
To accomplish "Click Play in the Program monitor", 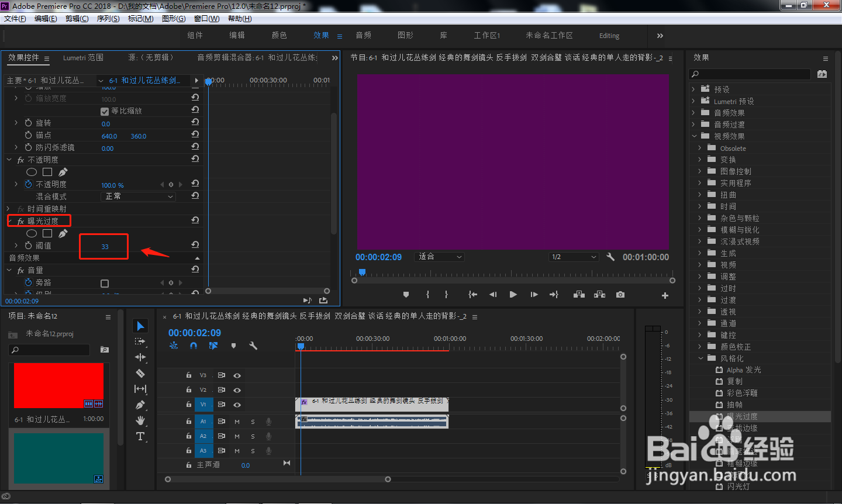I will [x=513, y=295].
